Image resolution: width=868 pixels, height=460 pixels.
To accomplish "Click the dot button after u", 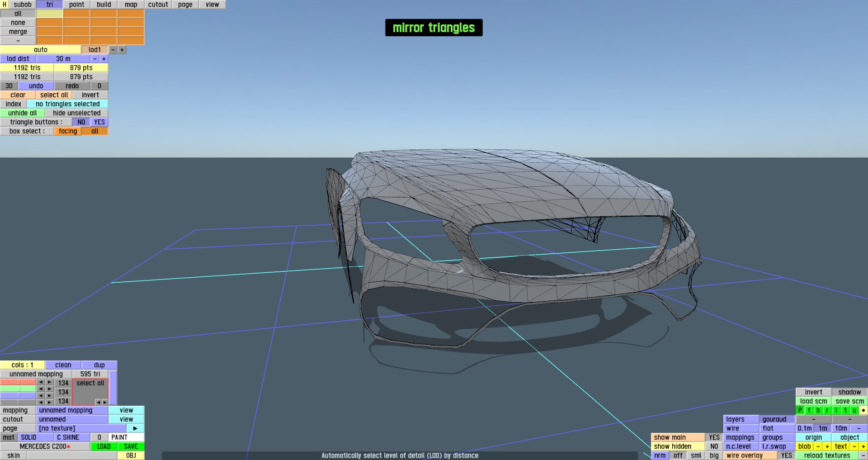I will click(863, 410).
